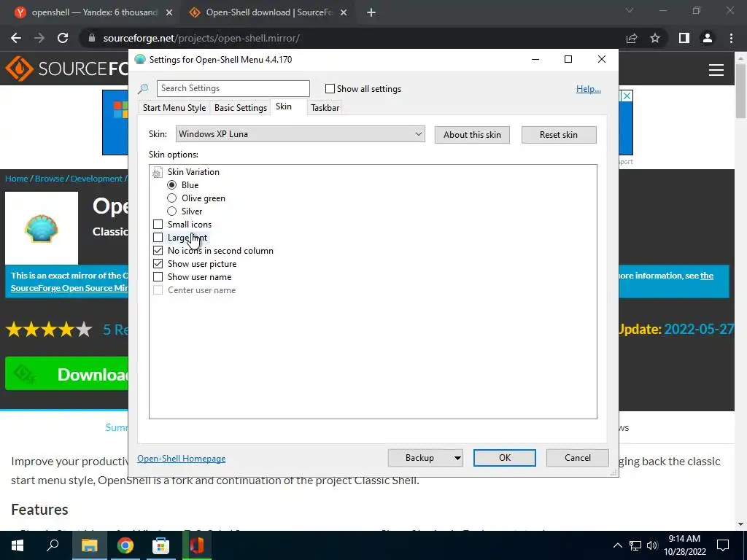Select the Silver skin variation
Viewport: 747px width, 560px height.
[x=172, y=211]
